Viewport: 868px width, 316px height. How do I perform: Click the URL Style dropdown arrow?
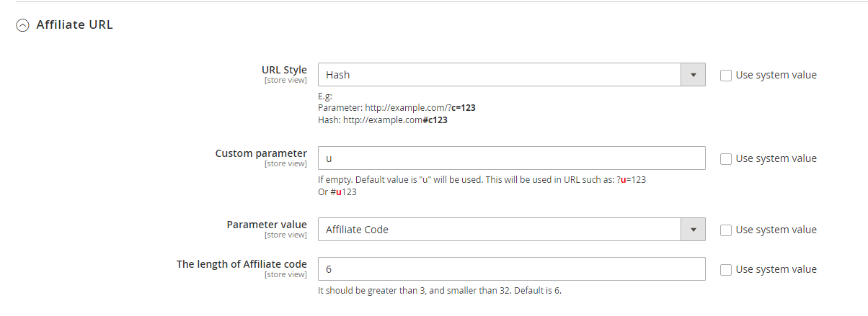click(693, 75)
